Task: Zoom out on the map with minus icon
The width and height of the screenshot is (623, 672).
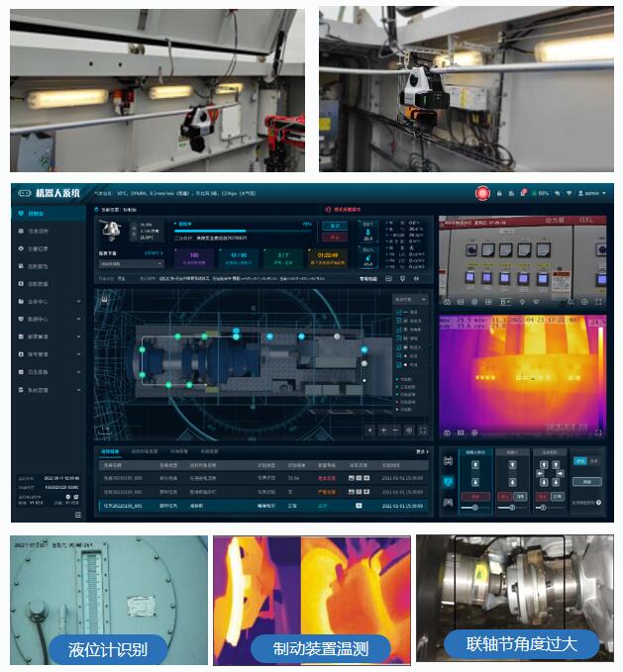Action: [396, 431]
